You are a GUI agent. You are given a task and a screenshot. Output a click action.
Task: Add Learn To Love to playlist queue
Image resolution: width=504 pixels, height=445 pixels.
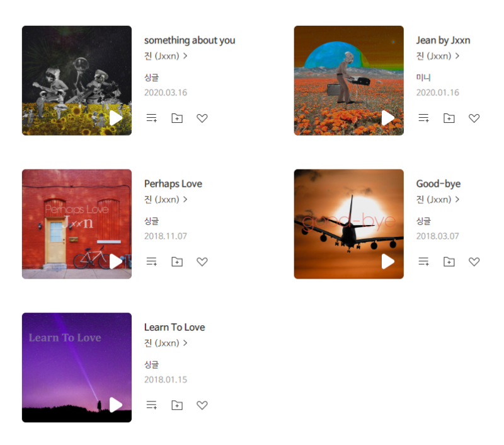152,405
